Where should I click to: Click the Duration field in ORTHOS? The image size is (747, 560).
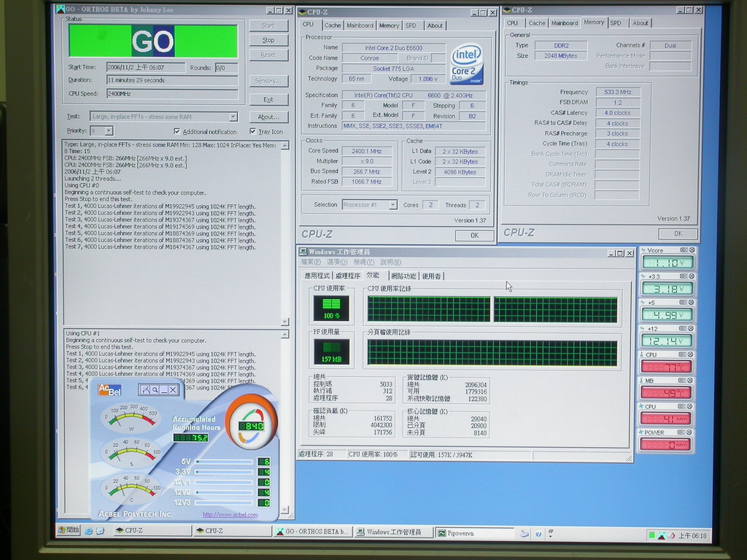(172, 80)
